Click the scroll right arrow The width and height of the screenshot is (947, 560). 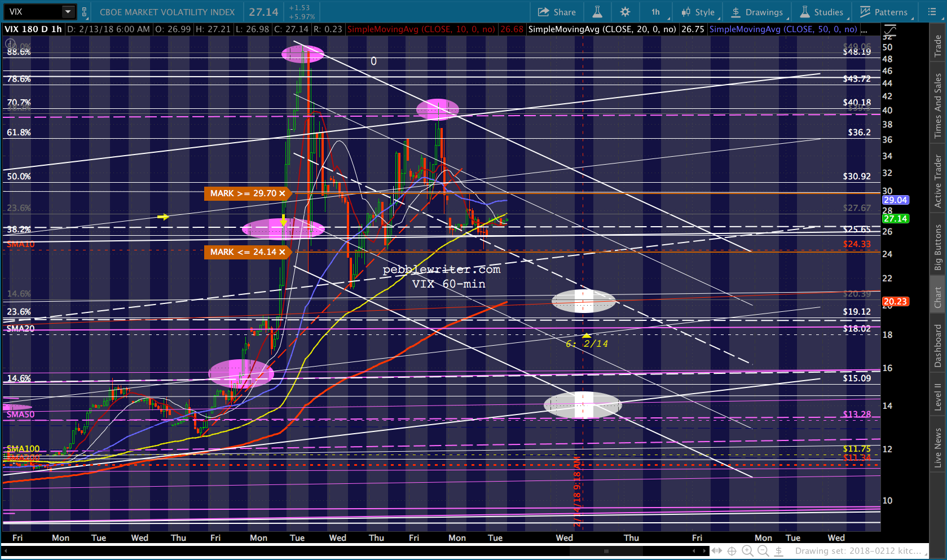tap(704, 551)
